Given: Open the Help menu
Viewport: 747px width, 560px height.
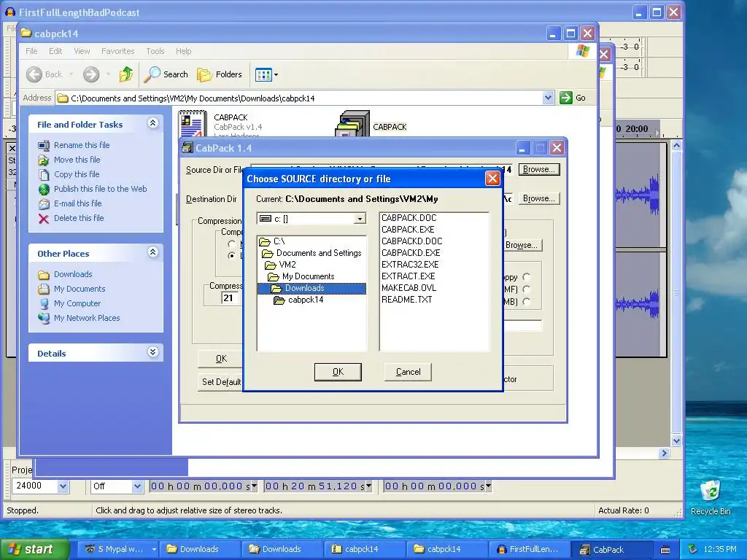Looking at the screenshot, I should coord(183,51).
